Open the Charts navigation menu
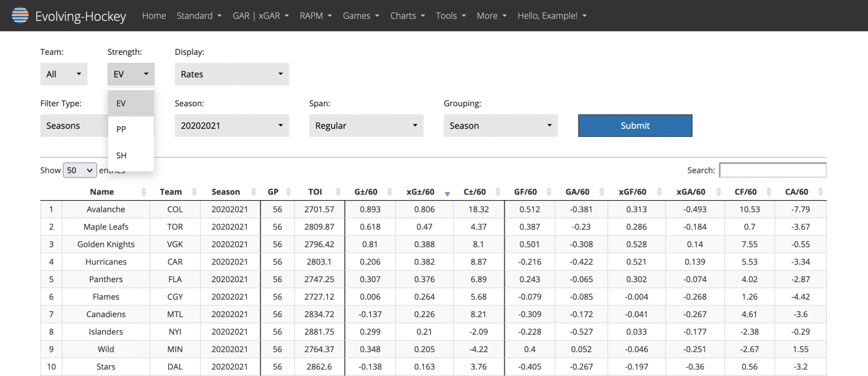The height and width of the screenshot is (376, 868). coord(407,16)
